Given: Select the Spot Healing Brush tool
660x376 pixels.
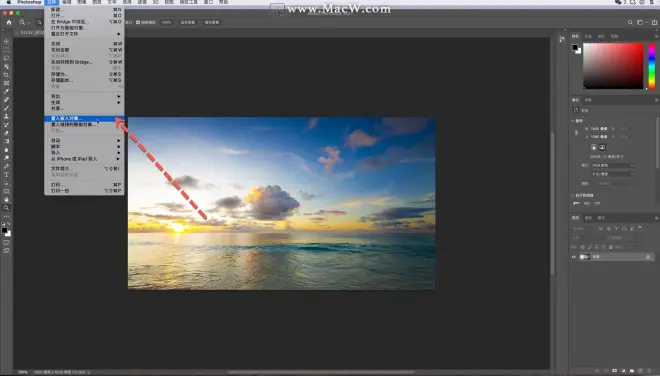Looking at the screenshot, I should pos(6,100).
